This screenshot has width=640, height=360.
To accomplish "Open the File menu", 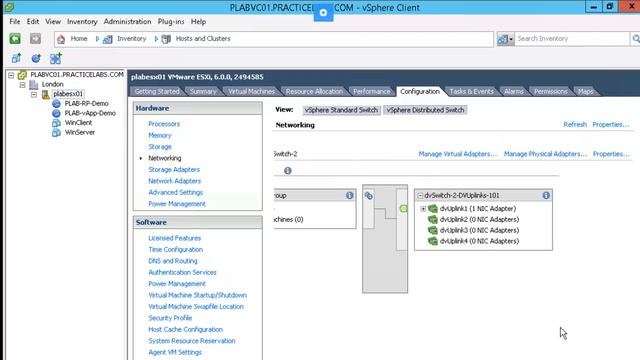I will pyautogui.click(x=15, y=22).
